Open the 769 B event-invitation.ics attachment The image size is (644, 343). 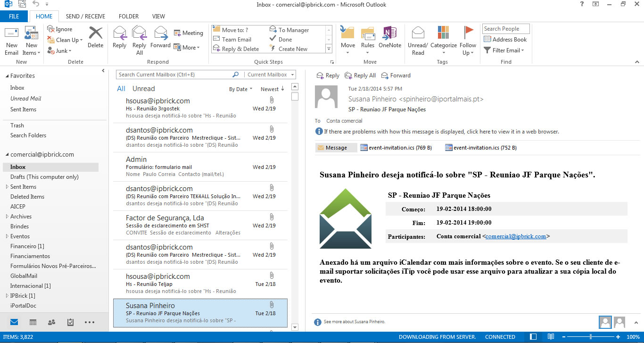coord(396,148)
